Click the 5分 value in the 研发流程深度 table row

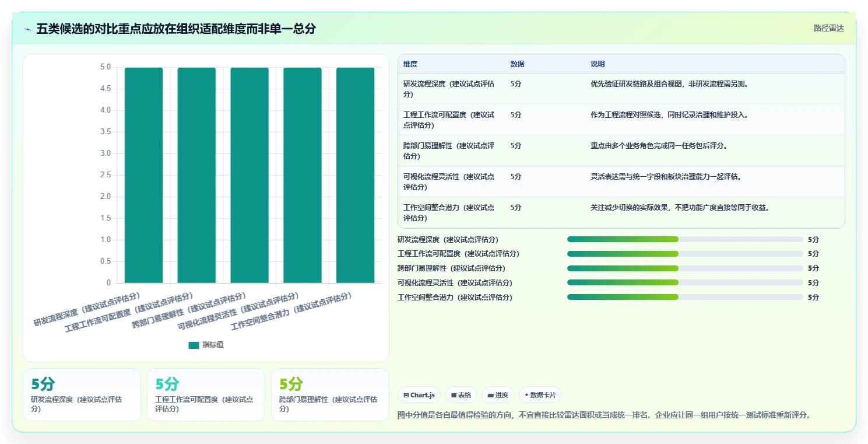click(x=516, y=84)
